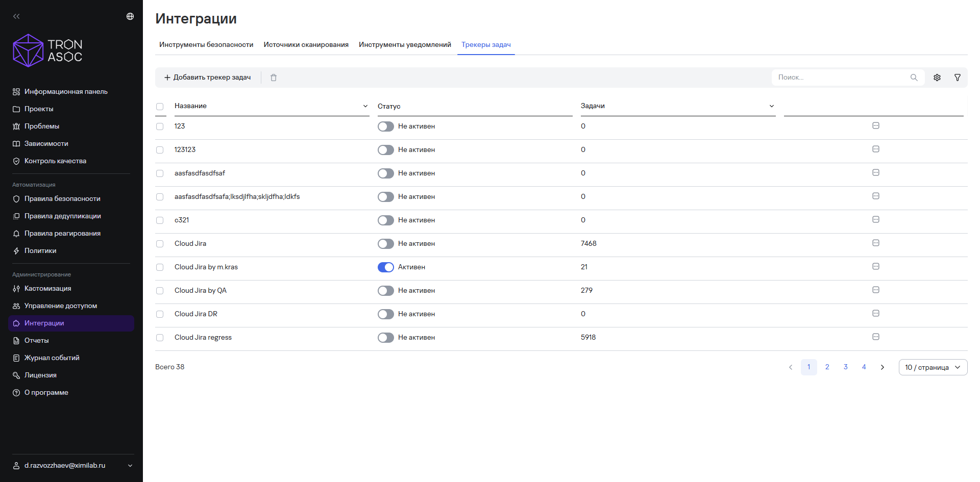The image size is (980, 482).
Task: Open Правила безопасности in the sidebar
Action: (71, 199)
